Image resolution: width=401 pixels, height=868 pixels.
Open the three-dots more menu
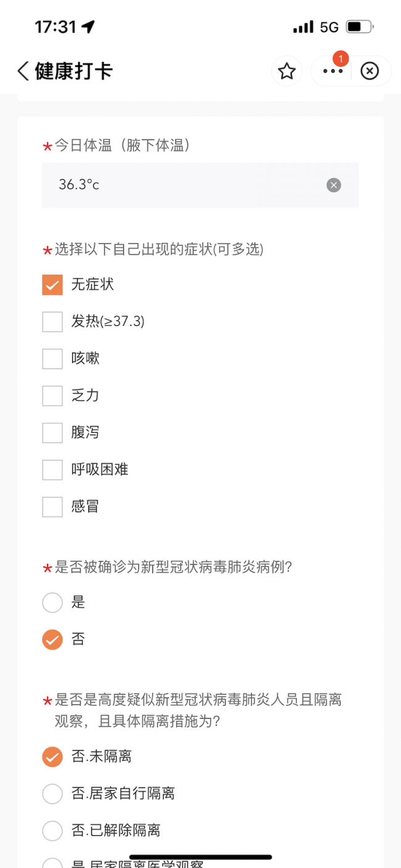click(333, 72)
